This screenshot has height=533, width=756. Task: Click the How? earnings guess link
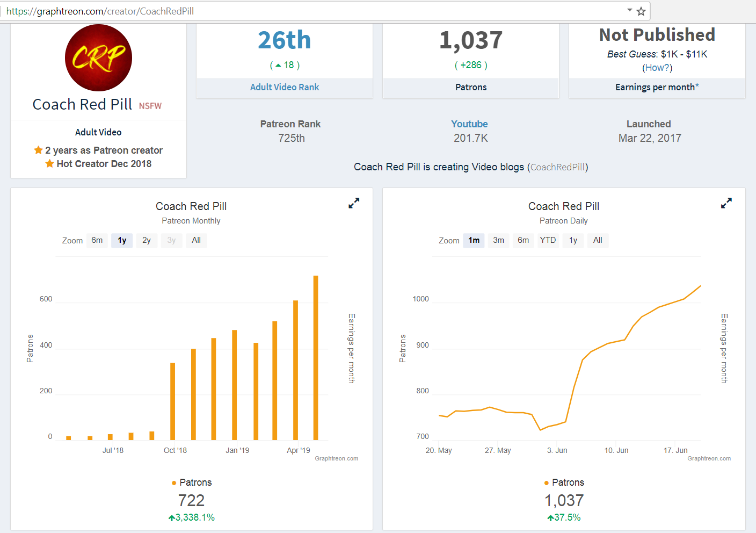pyautogui.click(x=657, y=68)
